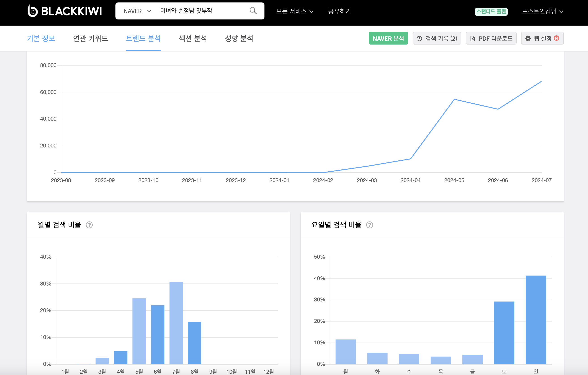
Task: Expand the 포스트인컴님 account menu
Action: pos(543,11)
